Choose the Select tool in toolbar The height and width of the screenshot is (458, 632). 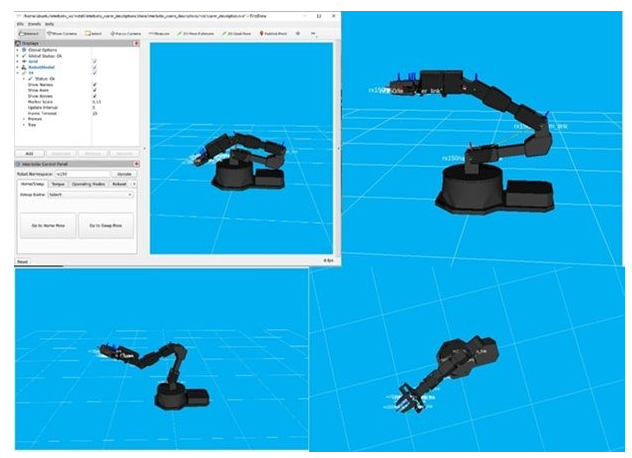click(94, 33)
